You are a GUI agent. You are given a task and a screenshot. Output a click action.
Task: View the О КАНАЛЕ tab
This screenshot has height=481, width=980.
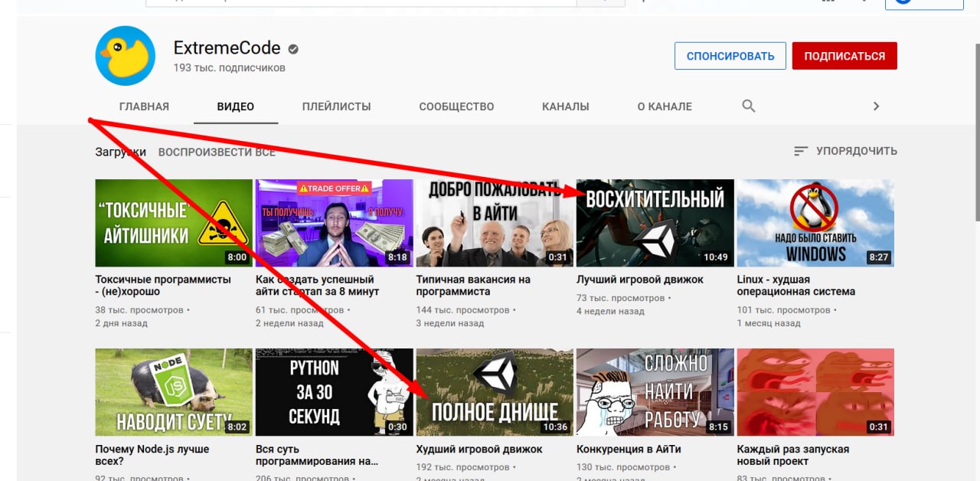point(665,106)
